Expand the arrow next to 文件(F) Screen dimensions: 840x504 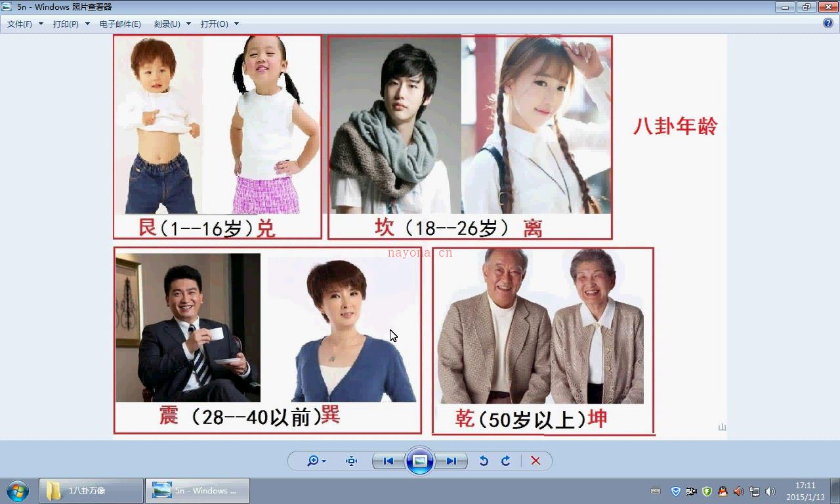tap(41, 24)
